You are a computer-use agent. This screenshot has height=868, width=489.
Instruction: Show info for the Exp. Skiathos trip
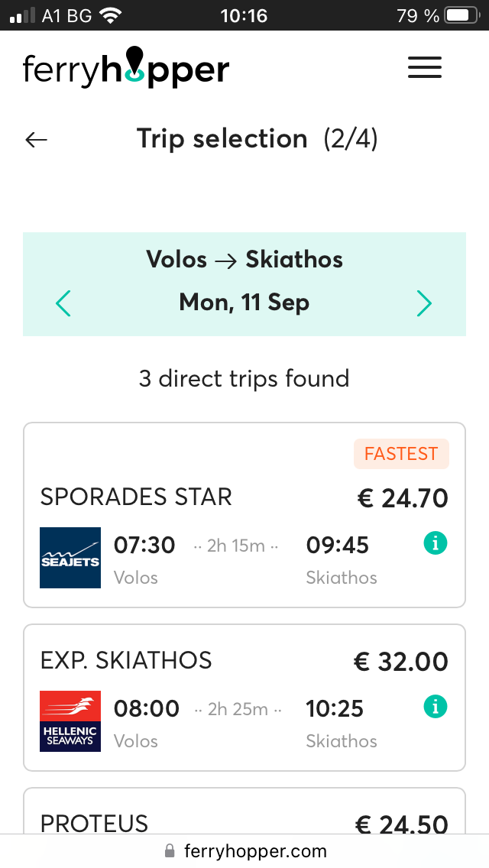pos(435,708)
